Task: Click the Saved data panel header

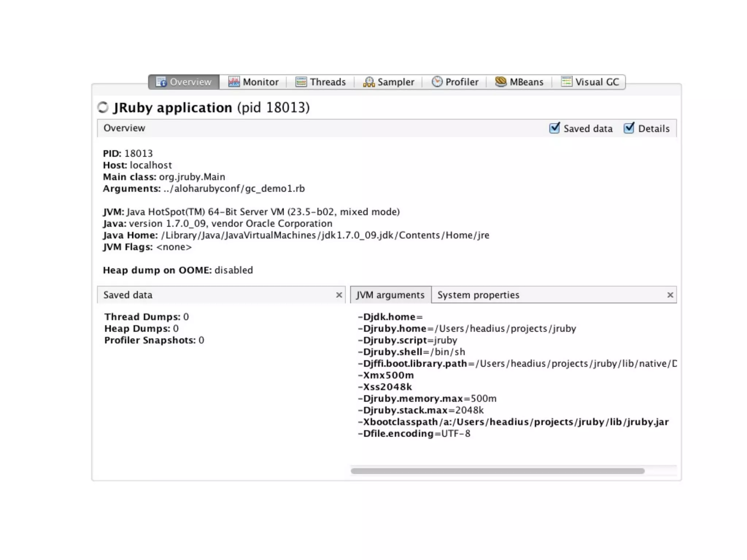Action: 215,295
